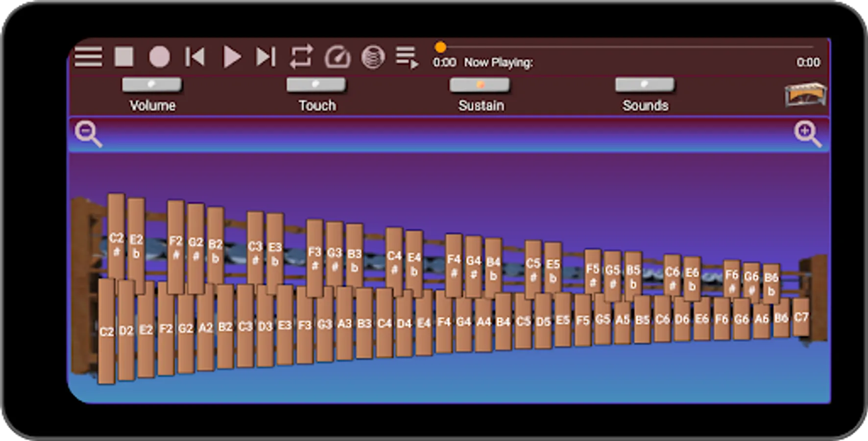Strike the A2 bar
Image resolution: width=868 pixels, height=441 pixels.
click(205, 327)
